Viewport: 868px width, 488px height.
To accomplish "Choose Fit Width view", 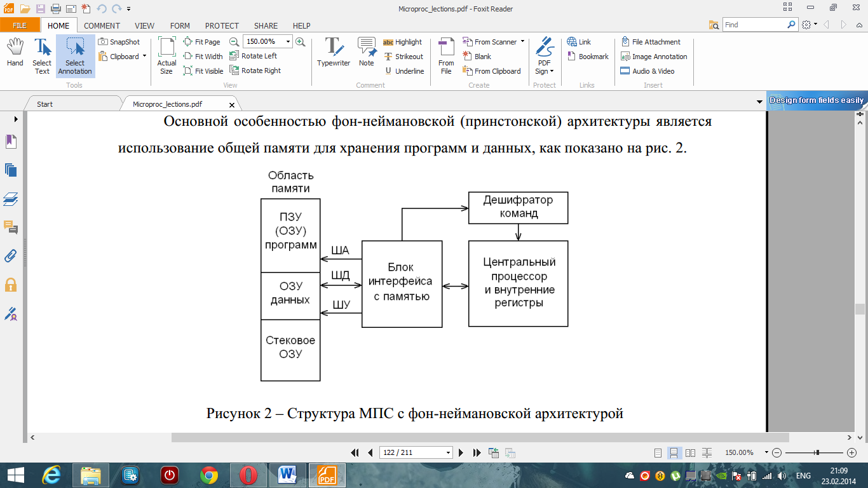I will [x=203, y=57].
